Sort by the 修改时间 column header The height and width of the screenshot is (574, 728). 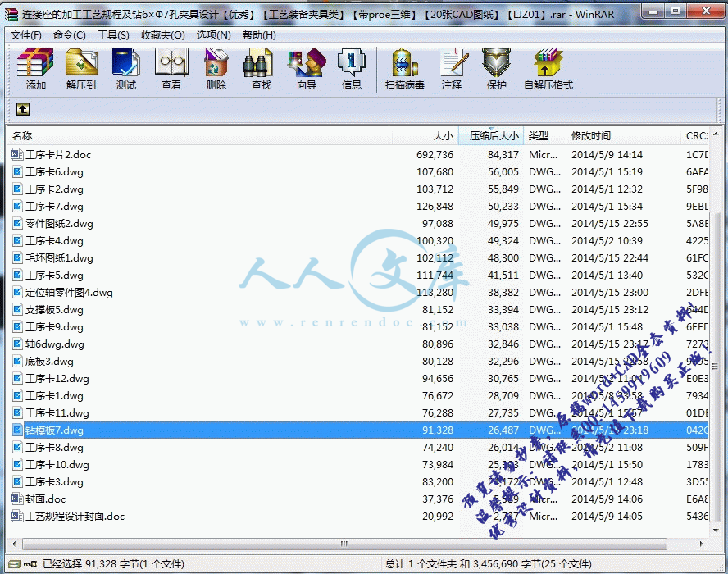coord(624,135)
